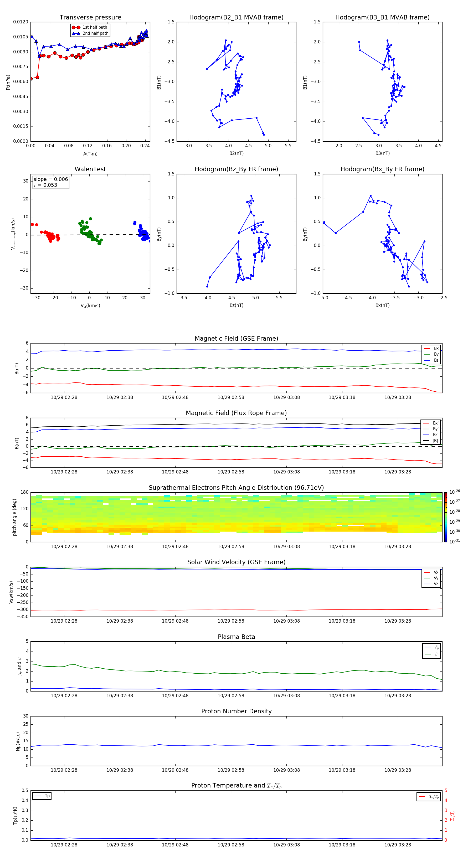Click the "Plasma Beta" plot title
473x868 pixels.
[236, 637]
